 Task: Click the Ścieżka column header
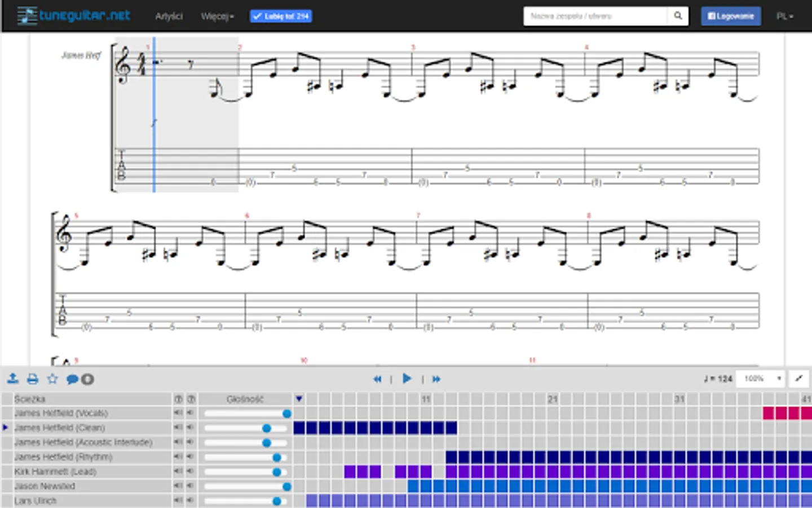(x=29, y=399)
